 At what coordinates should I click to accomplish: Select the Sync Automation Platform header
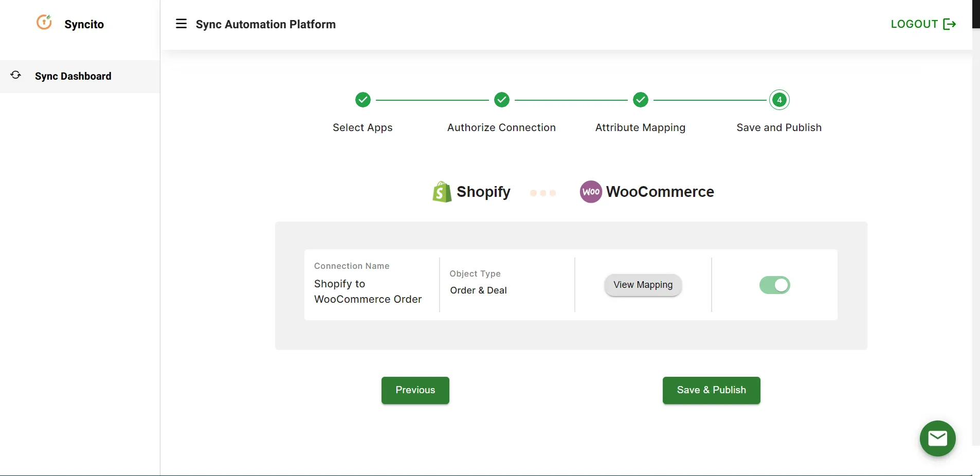(x=265, y=24)
